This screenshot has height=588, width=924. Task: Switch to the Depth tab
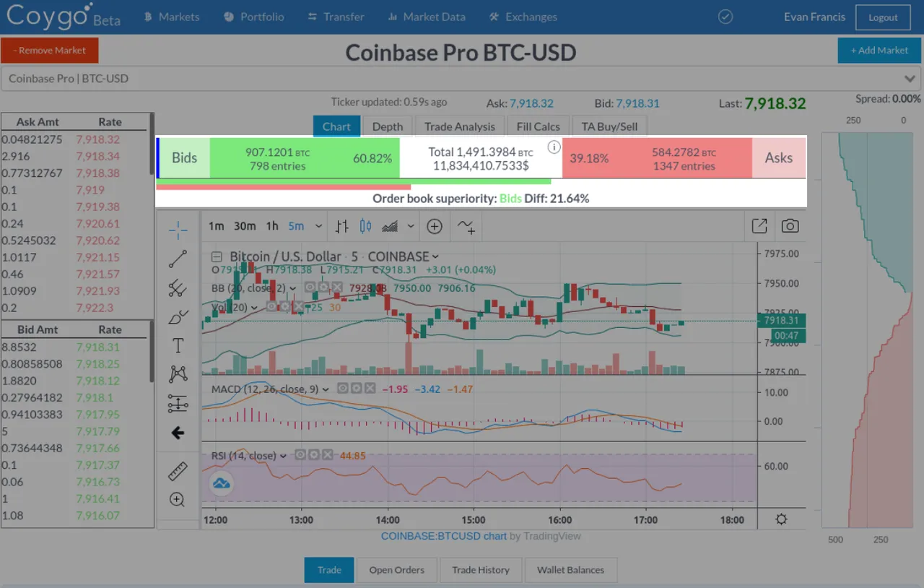pyautogui.click(x=388, y=126)
